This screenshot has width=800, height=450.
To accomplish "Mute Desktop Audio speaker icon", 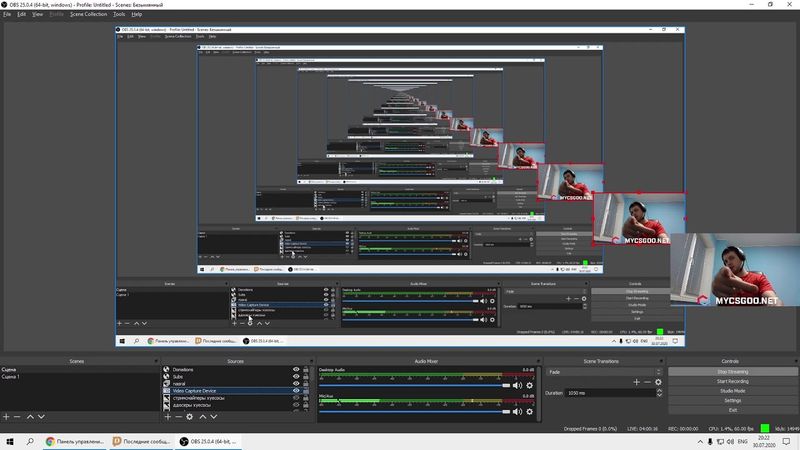I will [517, 385].
